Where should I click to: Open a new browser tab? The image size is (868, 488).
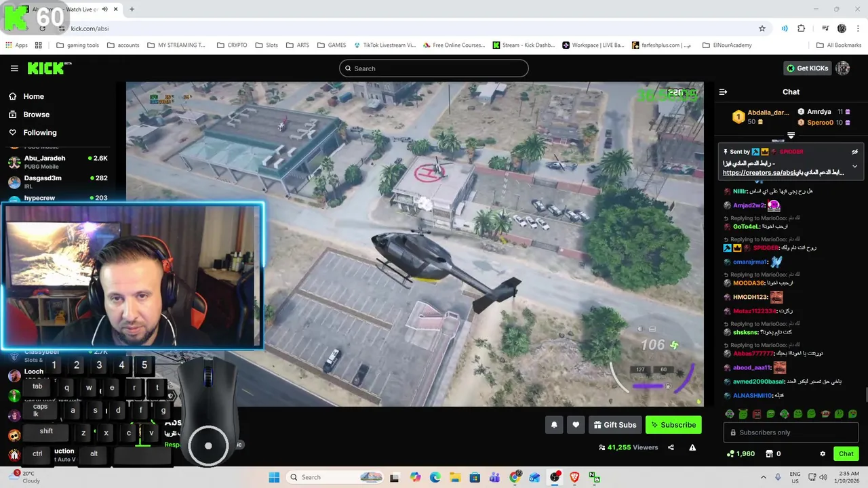pos(132,9)
